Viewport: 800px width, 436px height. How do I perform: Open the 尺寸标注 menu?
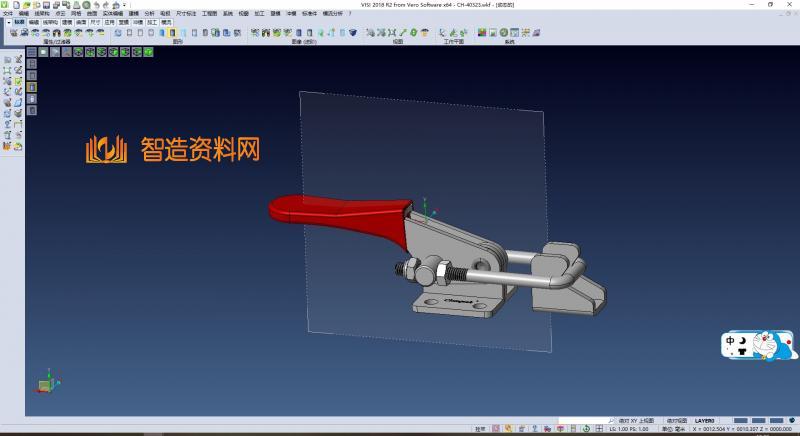[186, 13]
